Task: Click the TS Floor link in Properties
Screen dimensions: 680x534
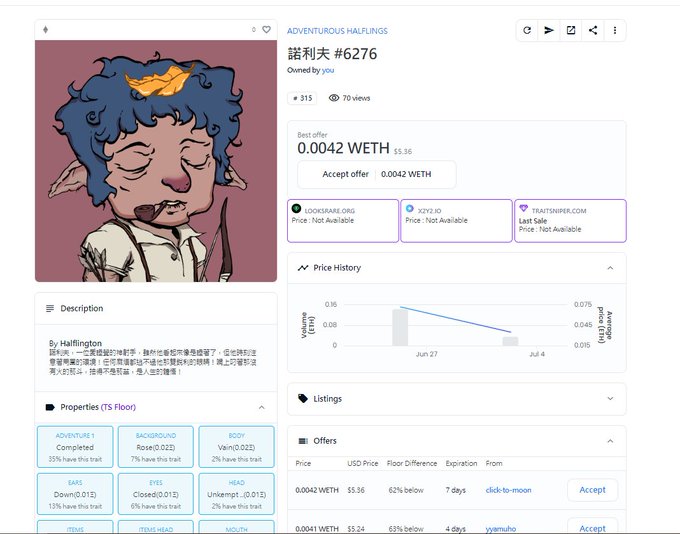Action: click(x=118, y=407)
